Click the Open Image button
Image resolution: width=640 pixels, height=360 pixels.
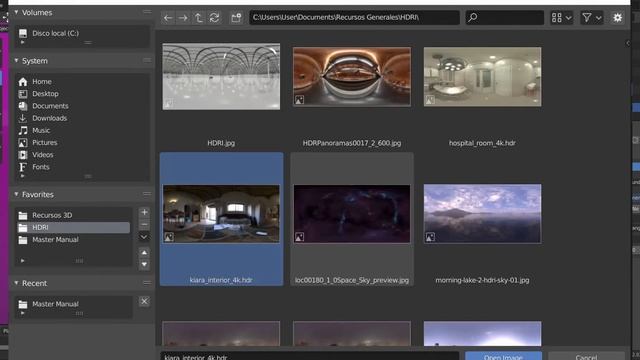503,356
